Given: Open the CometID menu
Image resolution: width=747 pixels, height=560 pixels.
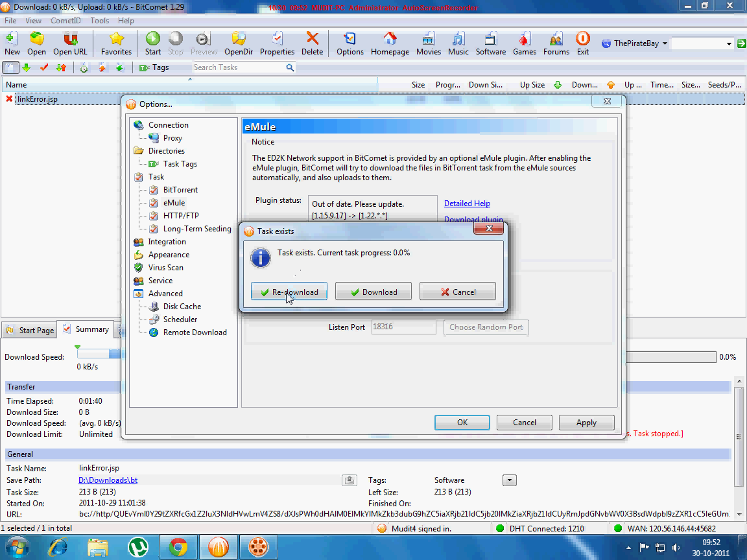Looking at the screenshot, I should tap(65, 21).
